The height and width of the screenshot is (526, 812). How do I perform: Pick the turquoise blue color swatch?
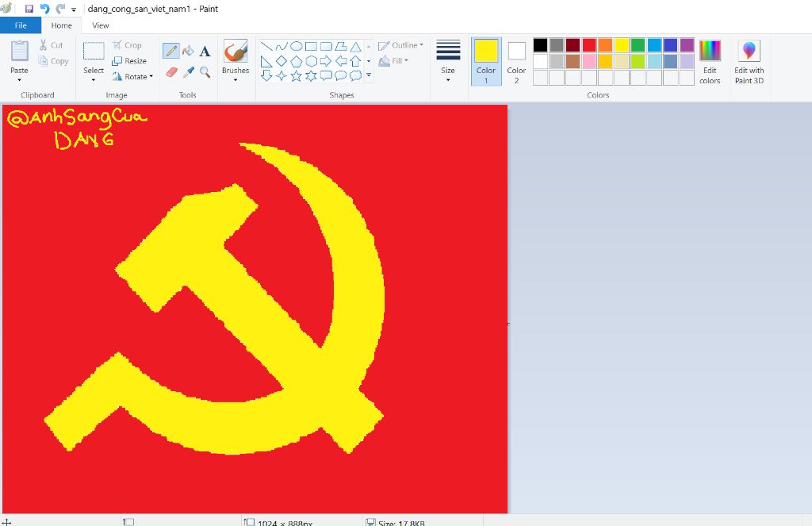coord(654,45)
